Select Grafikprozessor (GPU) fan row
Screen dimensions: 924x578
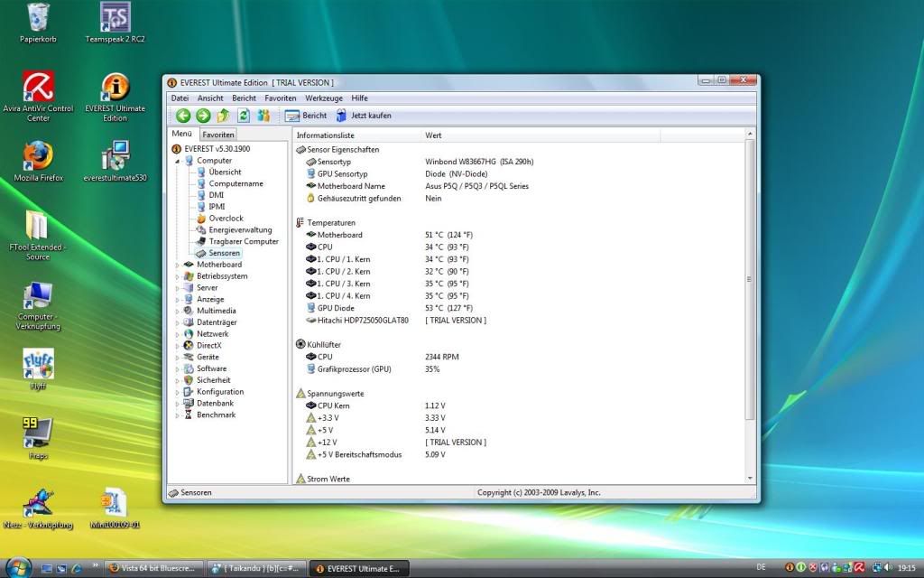coord(519,369)
